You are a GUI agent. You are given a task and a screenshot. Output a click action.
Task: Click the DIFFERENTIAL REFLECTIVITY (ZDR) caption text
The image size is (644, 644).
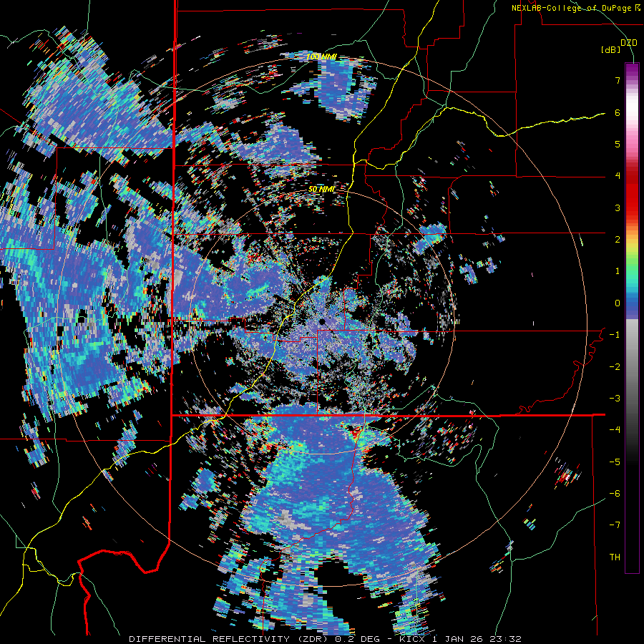point(230,639)
